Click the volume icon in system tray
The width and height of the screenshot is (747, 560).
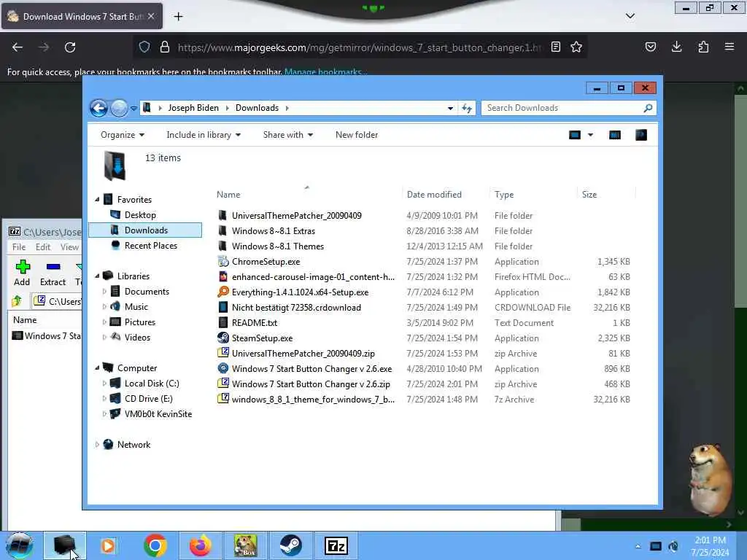coord(673,546)
